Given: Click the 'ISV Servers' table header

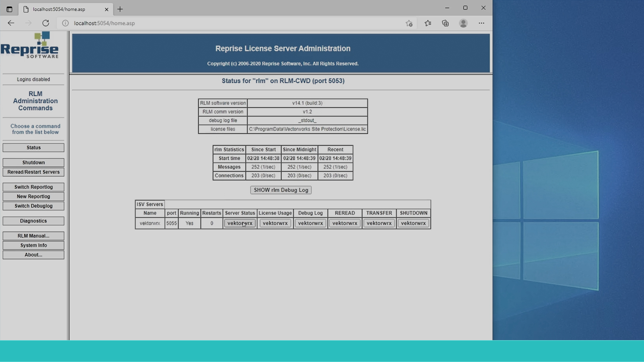Looking at the screenshot, I should tap(150, 204).
